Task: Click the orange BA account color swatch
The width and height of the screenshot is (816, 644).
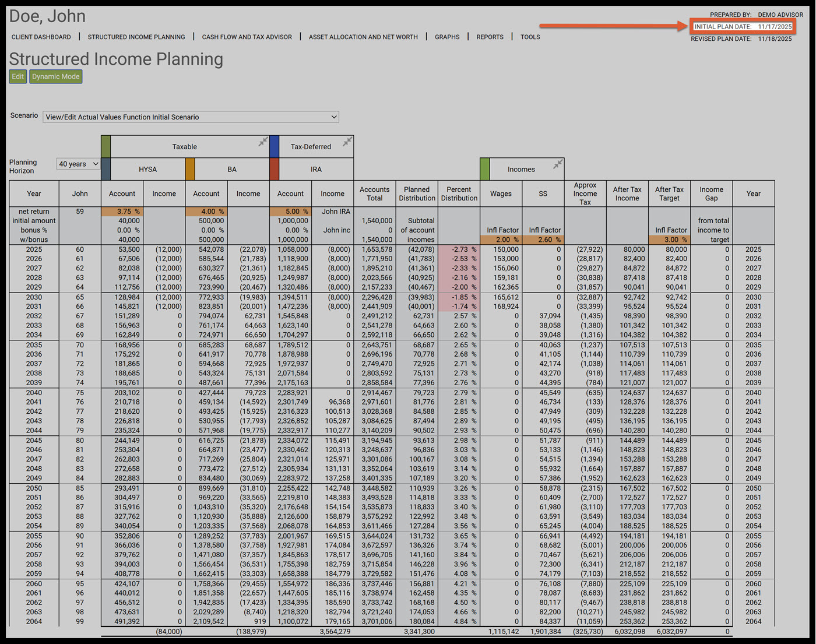Action: coord(190,169)
